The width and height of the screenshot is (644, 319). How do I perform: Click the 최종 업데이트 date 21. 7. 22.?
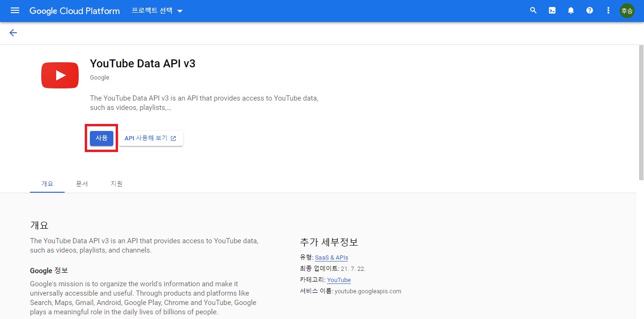tap(353, 269)
